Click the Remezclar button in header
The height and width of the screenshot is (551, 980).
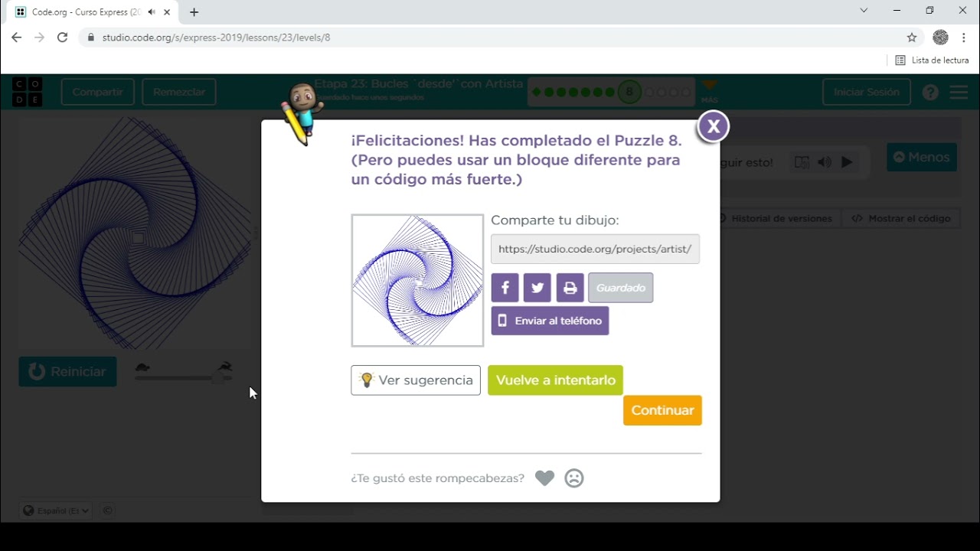pyautogui.click(x=179, y=92)
